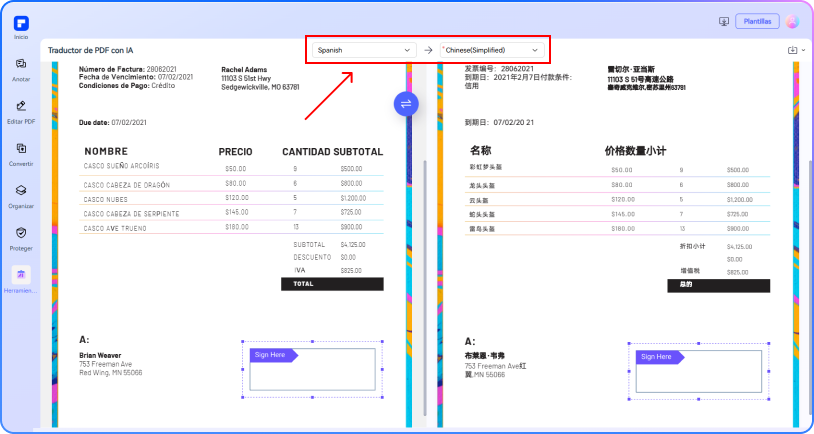Open the Chinese(Simplified) target language dropdown
This screenshot has height=434, width=814.
click(x=492, y=50)
